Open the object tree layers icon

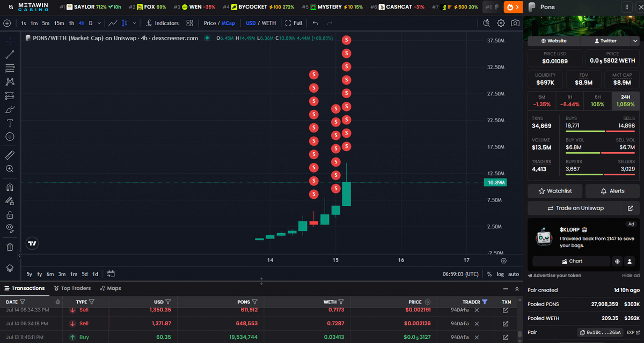(10, 268)
